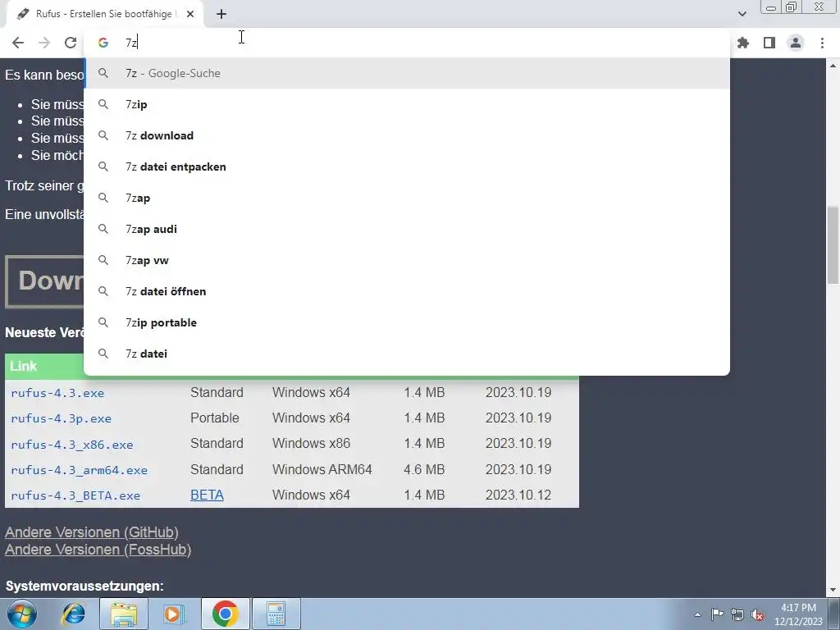Go back using the browser back arrow
The image size is (840, 630).
pos(18,43)
